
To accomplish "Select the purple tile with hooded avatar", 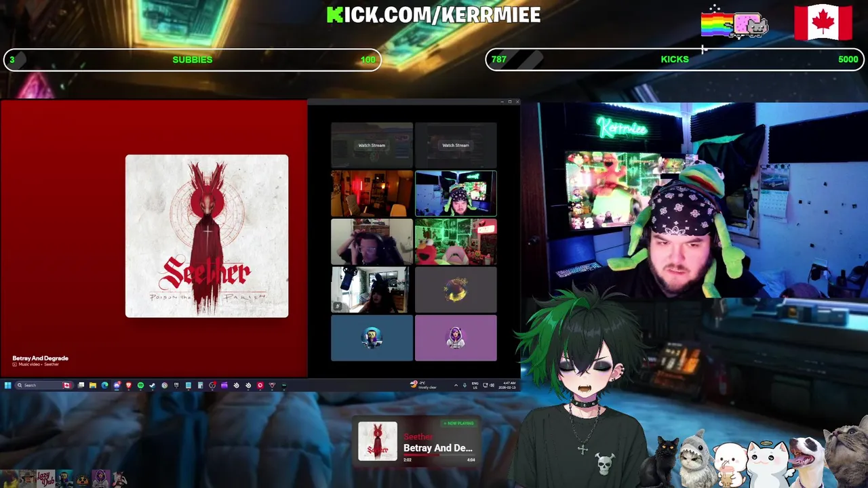I will click(x=456, y=338).
